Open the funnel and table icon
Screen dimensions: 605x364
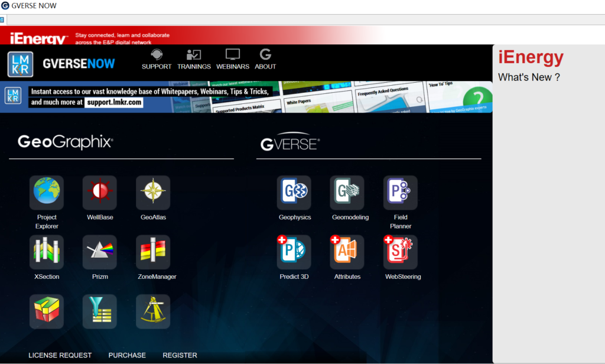coord(99,311)
